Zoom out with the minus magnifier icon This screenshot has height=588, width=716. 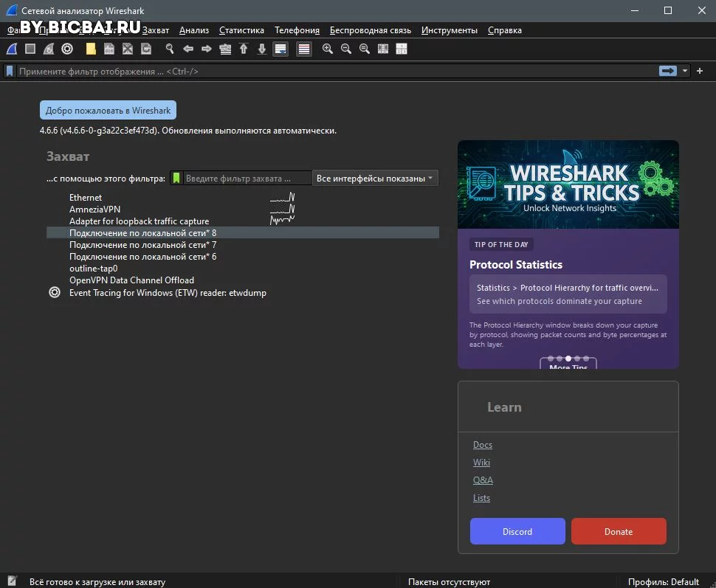coord(346,49)
